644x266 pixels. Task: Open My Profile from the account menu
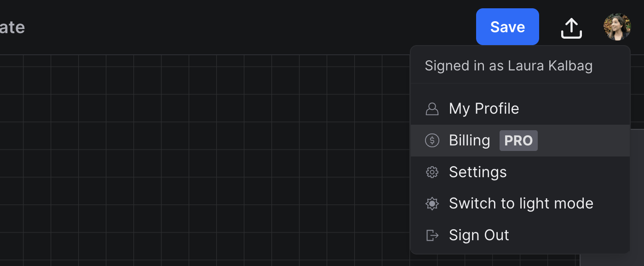coord(484,109)
